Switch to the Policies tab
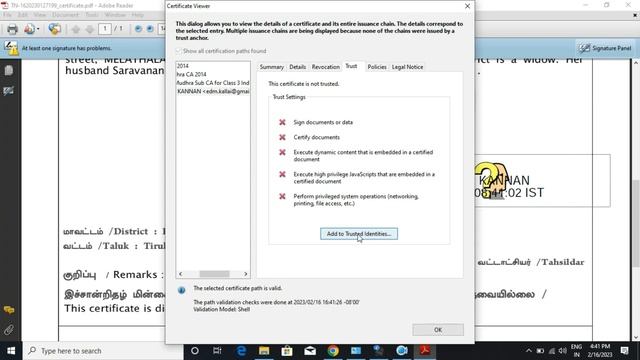The height and width of the screenshot is (360, 640). pyautogui.click(x=377, y=67)
